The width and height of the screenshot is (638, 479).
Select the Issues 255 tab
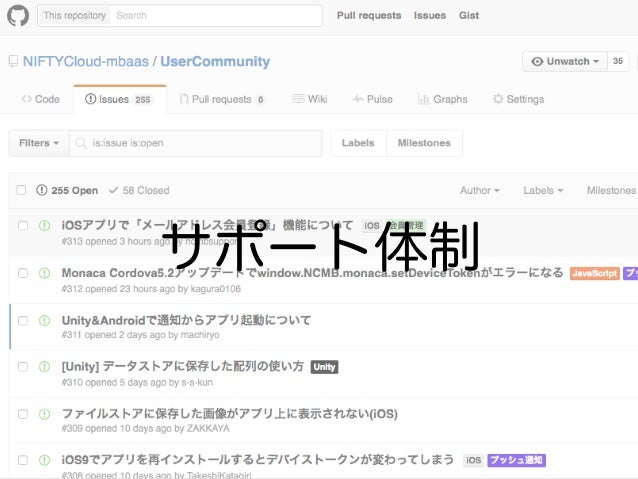[x=119, y=99]
